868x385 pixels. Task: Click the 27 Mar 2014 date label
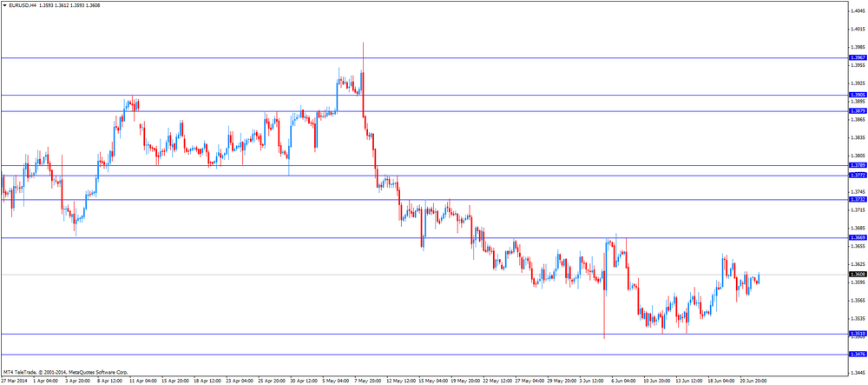(13, 382)
